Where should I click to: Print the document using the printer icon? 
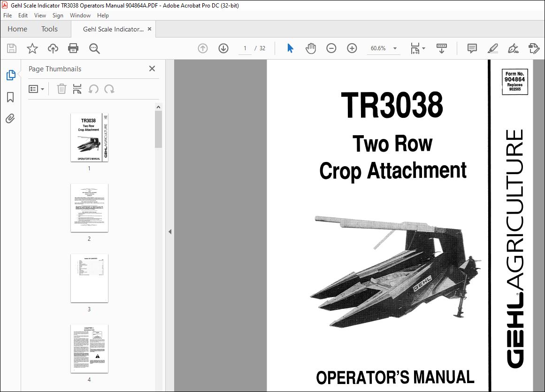tap(73, 48)
